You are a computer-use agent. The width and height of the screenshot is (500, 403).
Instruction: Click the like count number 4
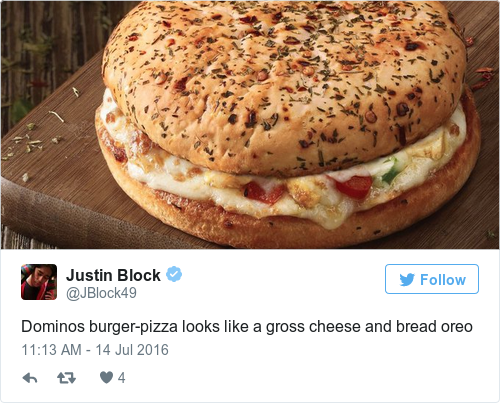click(x=122, y=378)
